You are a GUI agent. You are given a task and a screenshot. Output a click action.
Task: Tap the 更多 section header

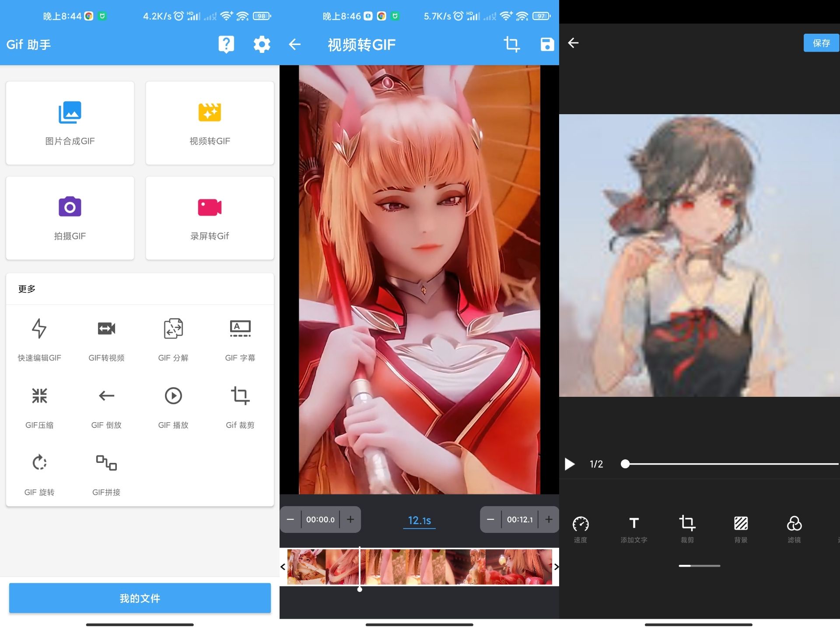[x=27, y=289]
